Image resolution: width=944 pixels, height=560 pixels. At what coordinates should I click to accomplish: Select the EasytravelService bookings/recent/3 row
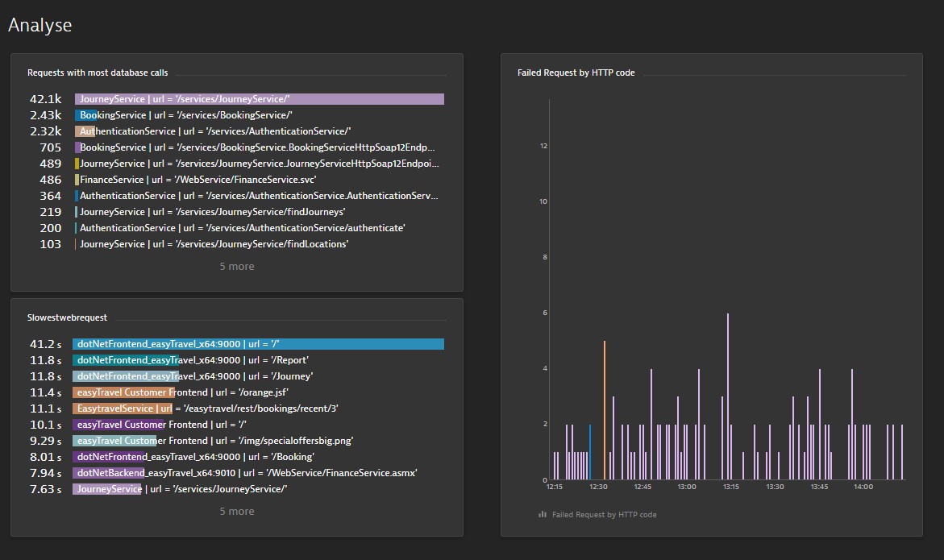236,409
